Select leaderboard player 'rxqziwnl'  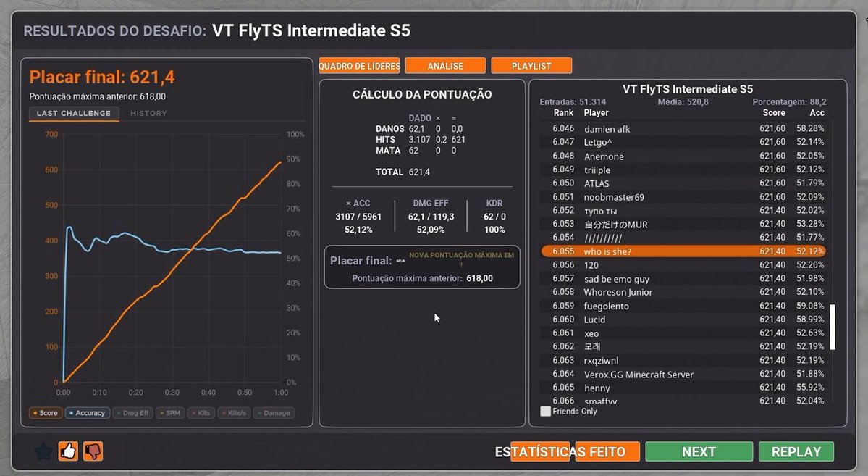[683, 360]
